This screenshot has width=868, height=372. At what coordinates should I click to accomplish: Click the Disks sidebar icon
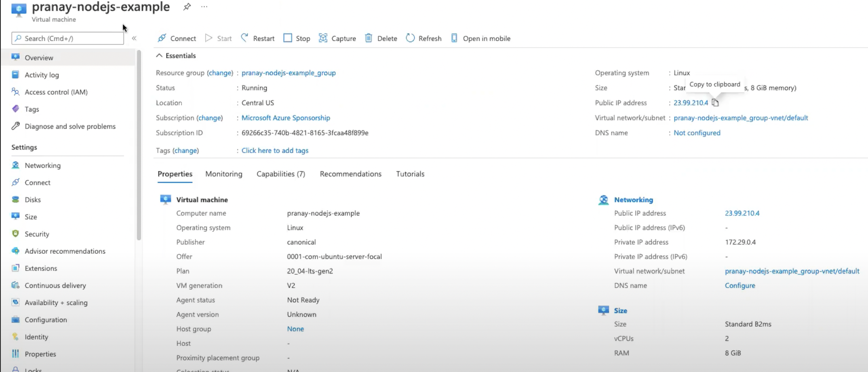[x=15, y=199]
